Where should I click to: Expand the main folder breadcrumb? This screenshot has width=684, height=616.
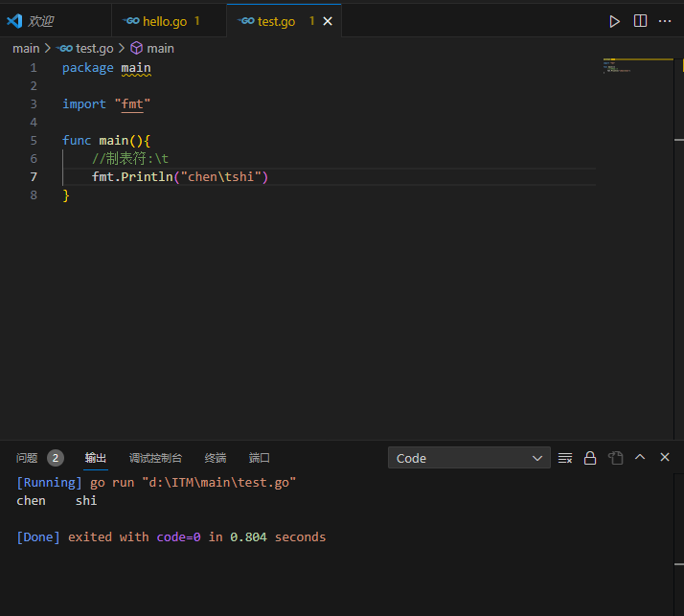(26, 48)
